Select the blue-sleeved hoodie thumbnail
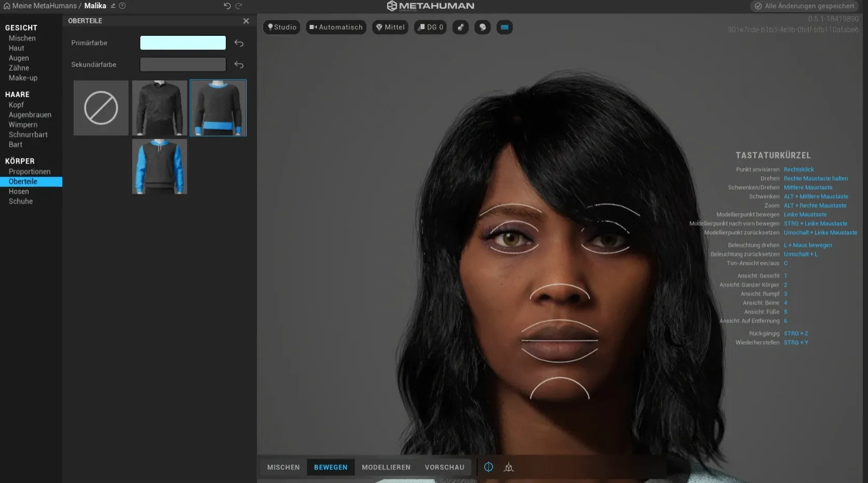868x483 pixels. 159,166
